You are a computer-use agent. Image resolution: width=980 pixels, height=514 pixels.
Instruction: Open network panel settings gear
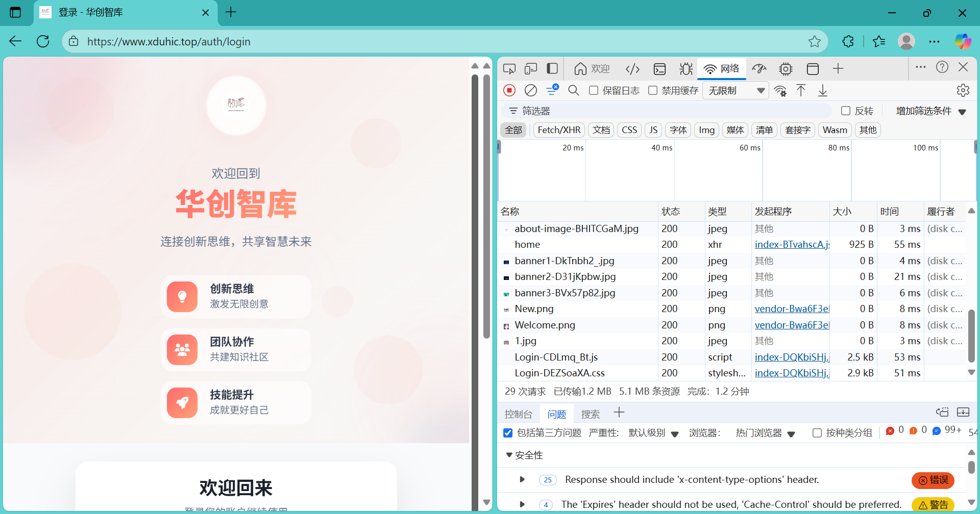click(x=963, y=90)
